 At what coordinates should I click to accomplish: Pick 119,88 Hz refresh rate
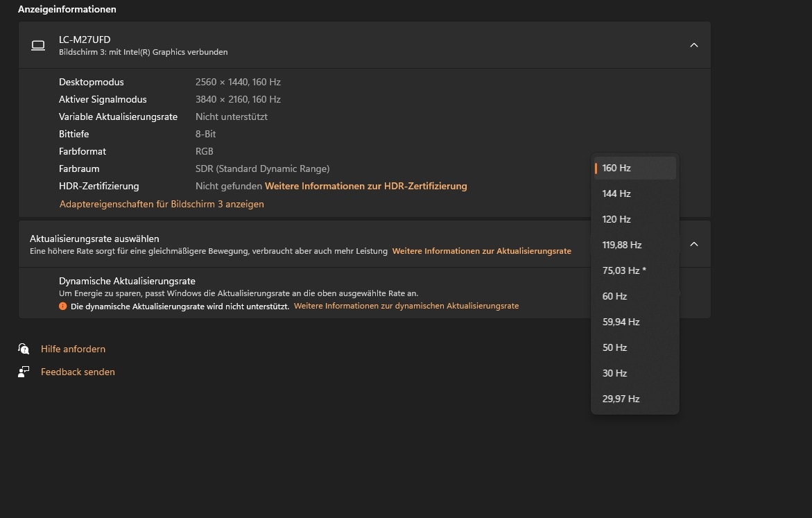click(x=622, y=245)
